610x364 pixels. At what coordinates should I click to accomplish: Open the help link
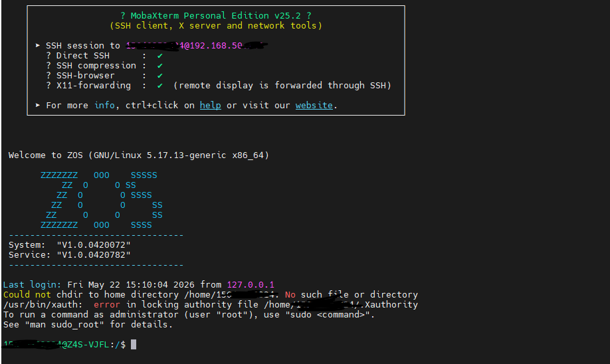(210, 106)
